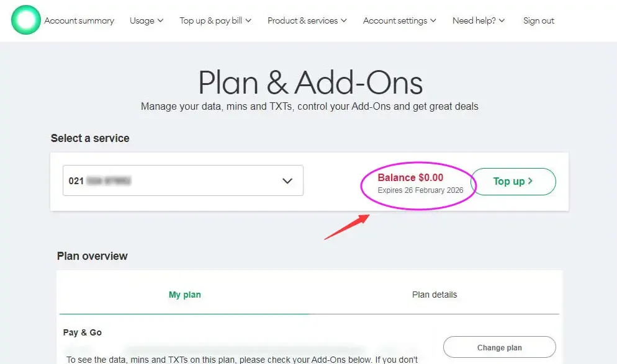
Task: Open Account summary page
Action: coord(79,20)
